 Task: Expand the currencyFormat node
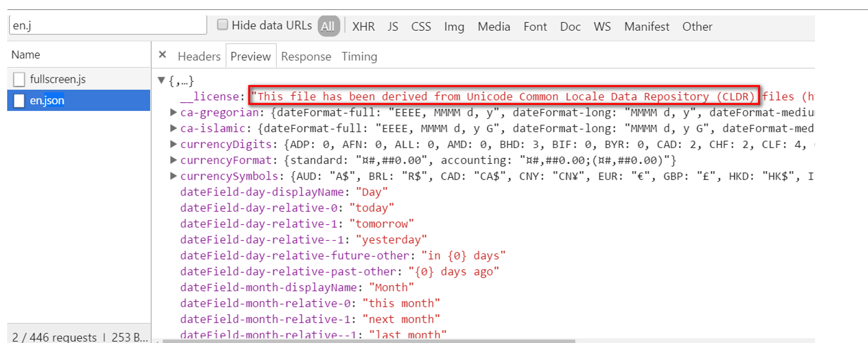tap(173, 160)
